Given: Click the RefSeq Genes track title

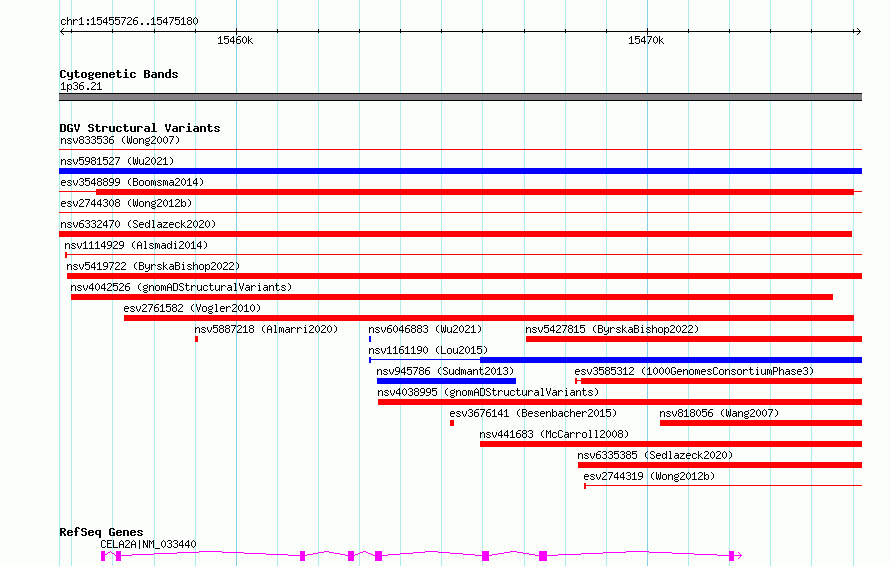Looking at the screenshot, I should click(x=101, y=532).
